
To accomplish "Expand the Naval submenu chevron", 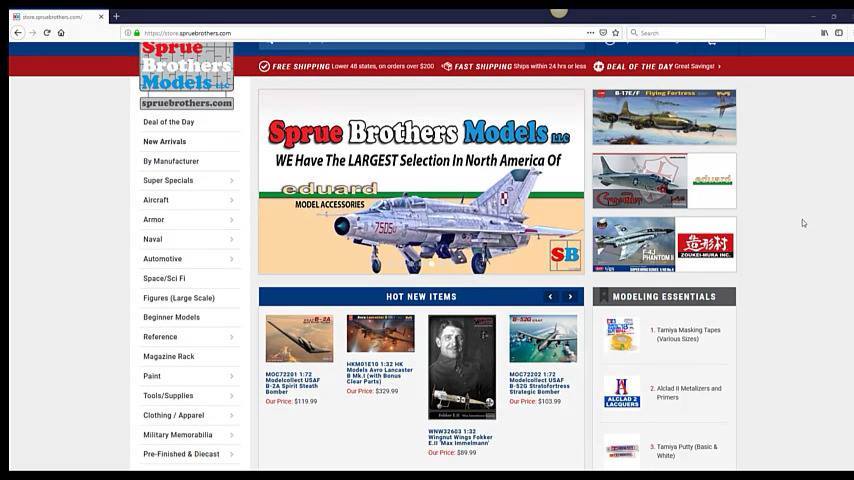I will point(231,240).
